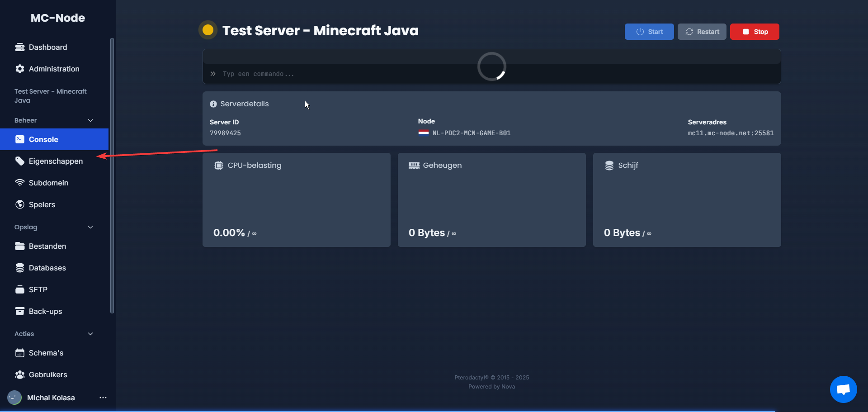Stop the server

pos(755,32)
